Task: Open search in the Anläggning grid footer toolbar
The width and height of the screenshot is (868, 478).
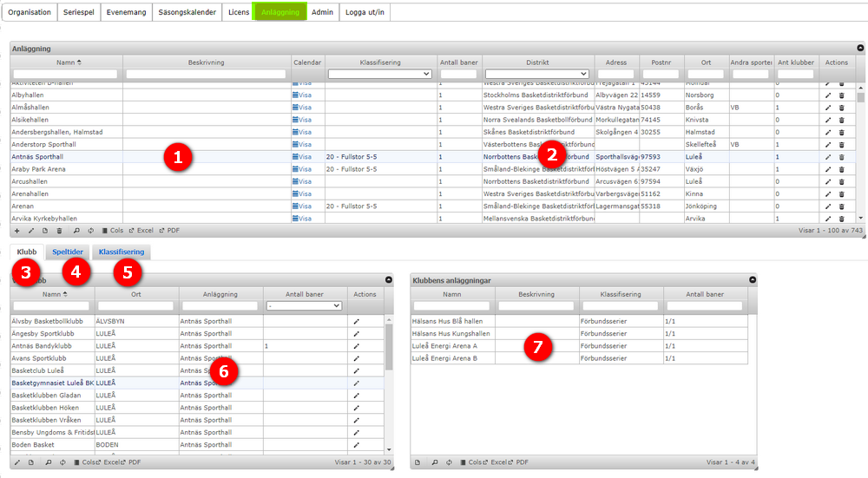Action: 76,231
